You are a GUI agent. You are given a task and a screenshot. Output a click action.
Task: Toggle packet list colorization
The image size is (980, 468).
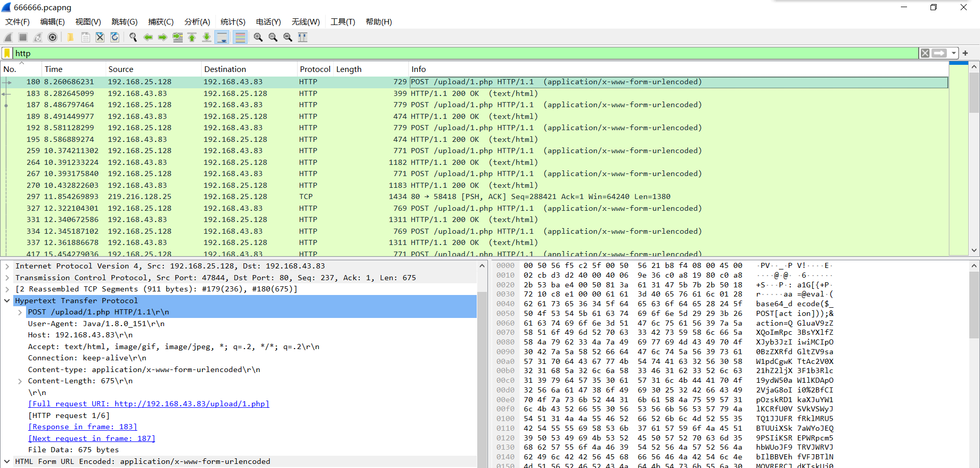pyautogui.click(x=240, y=37)
